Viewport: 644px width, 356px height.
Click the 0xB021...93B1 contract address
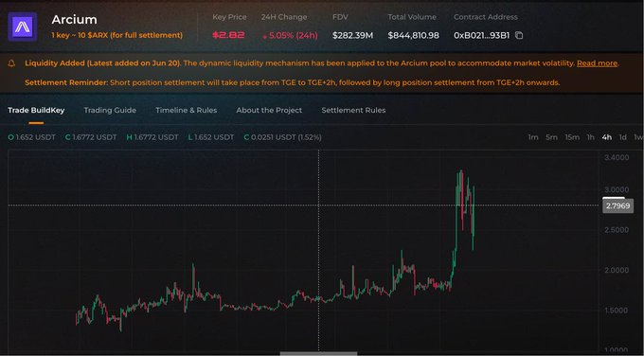(x=481, y=35)
